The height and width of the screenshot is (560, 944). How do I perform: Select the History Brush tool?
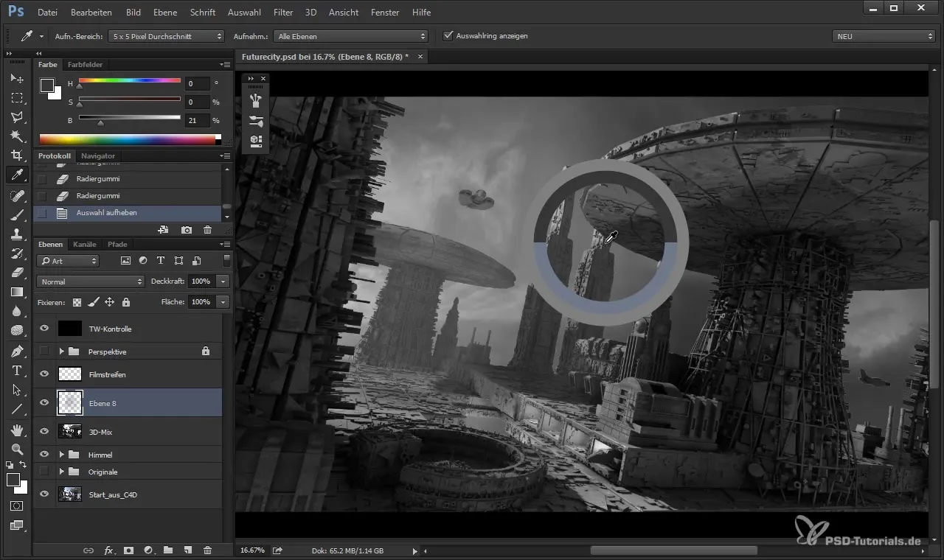17,253
